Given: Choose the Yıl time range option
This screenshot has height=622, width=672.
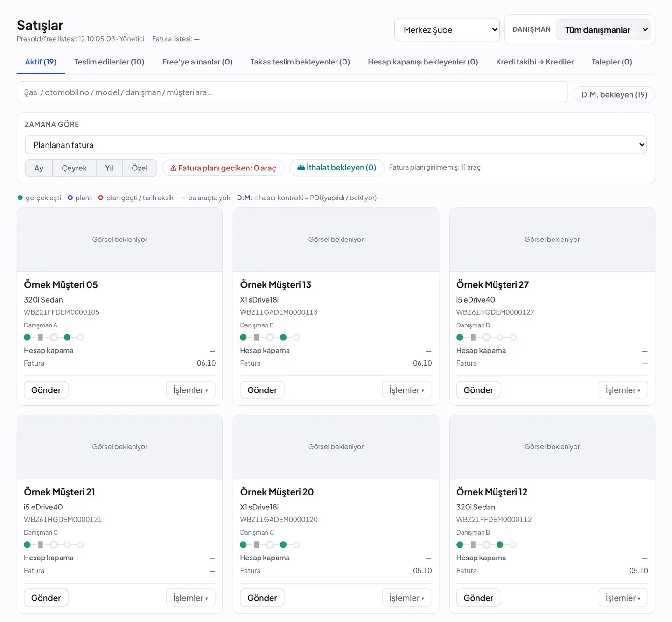Looking at the screenshot, I should pyautogui.click(x=109, y=168).
